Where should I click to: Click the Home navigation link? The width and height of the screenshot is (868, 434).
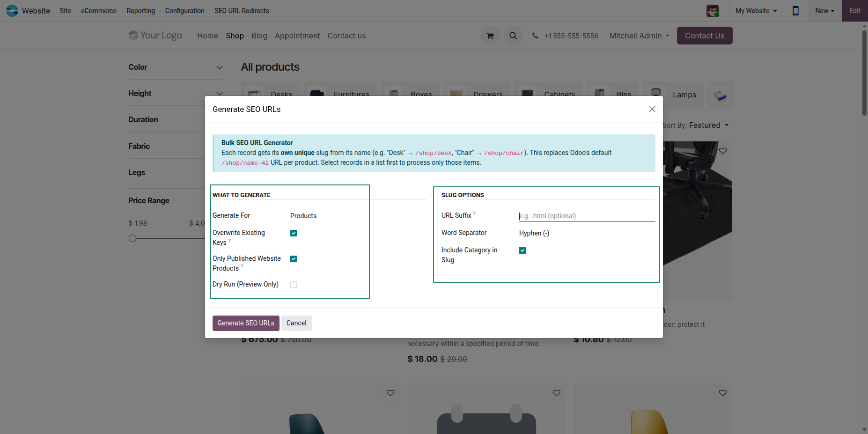coord(207,36)
